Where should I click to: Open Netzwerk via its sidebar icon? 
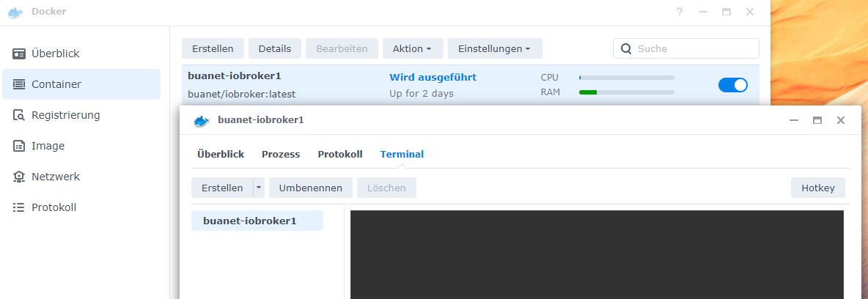pyautogui.click(x=19, y=177)
